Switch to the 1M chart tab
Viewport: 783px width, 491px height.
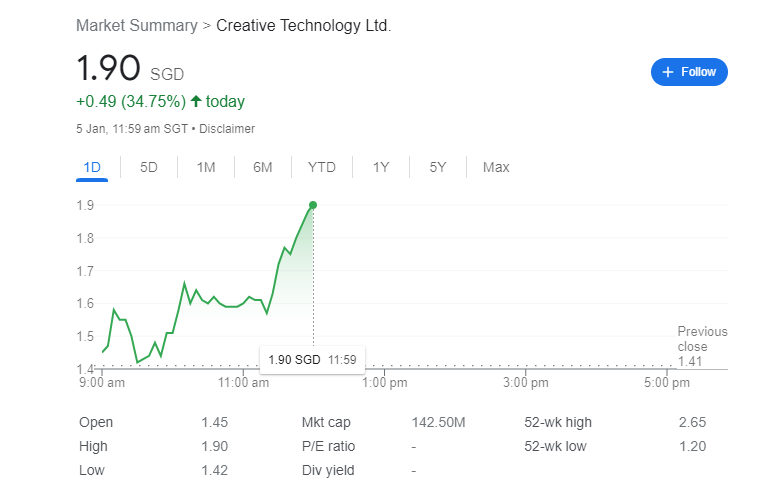coord(206,167)
